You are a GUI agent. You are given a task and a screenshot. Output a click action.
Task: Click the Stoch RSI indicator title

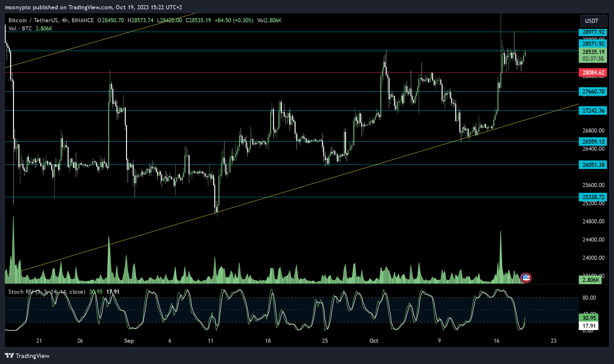pyautogui.click(x=47, y=292)
